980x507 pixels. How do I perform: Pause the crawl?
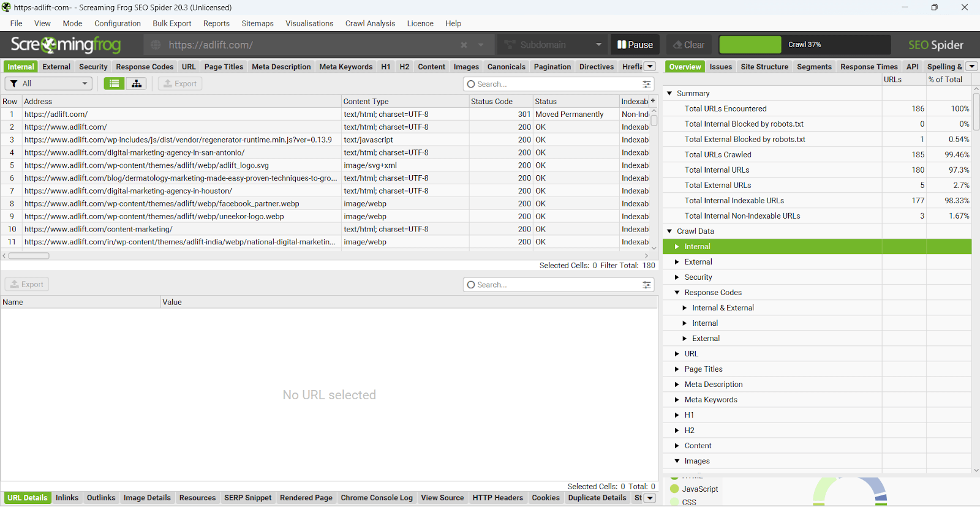[x=635, y=45]
